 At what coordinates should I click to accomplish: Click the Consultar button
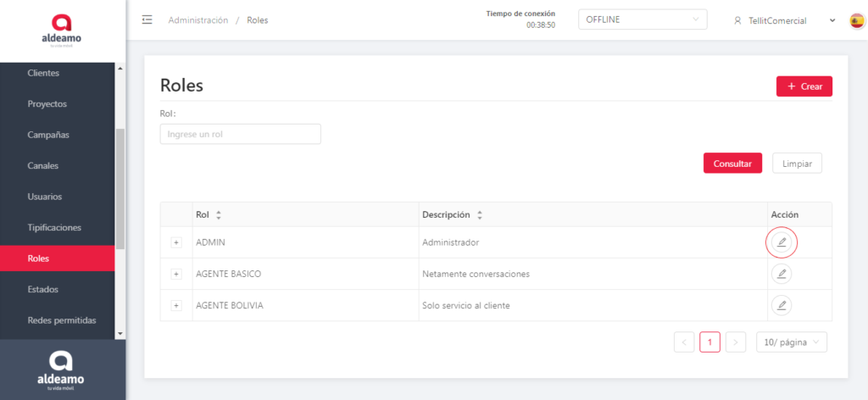click(x=732, y=164)
